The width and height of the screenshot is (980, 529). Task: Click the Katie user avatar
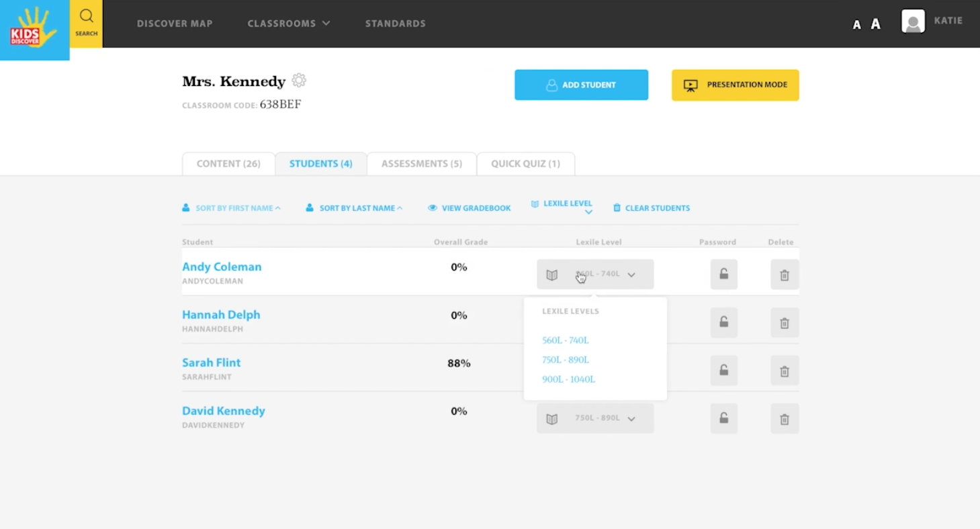coord(913,21)
